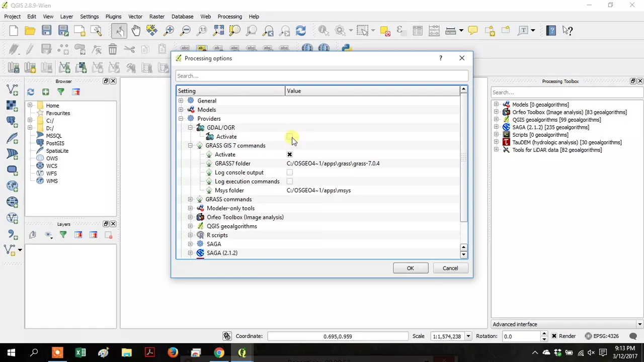Open Google Chrome from the taskbar

pos(219,353)
